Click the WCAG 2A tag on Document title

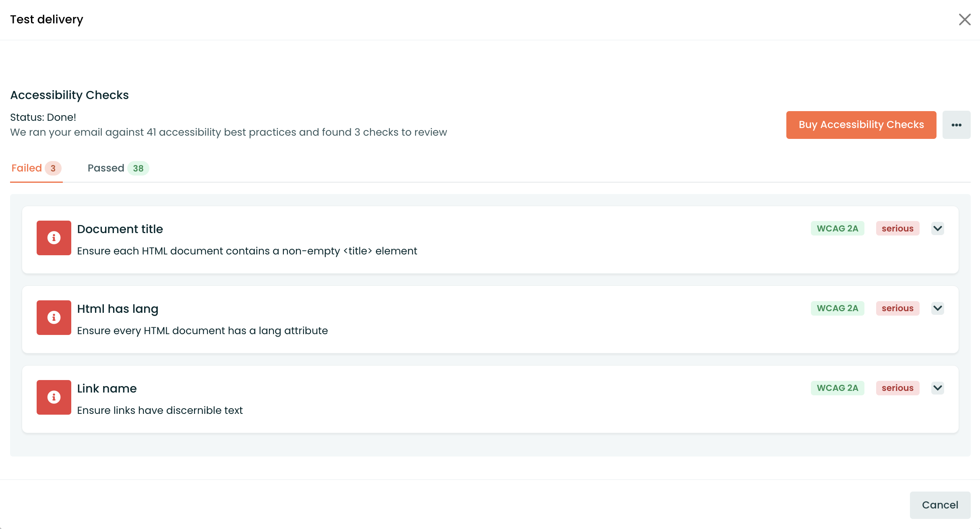click(837, 228)
